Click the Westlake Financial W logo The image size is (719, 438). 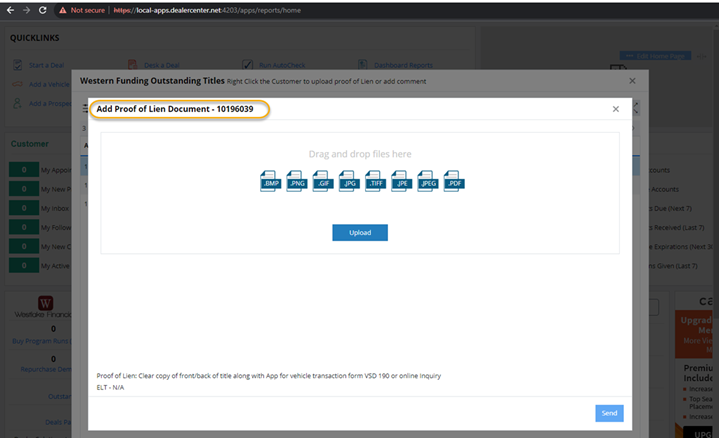coord(45,303)
